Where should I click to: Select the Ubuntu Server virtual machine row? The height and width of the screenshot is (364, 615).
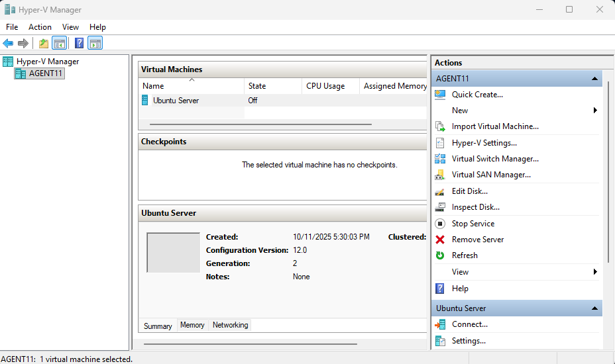[x=176, y=101]
